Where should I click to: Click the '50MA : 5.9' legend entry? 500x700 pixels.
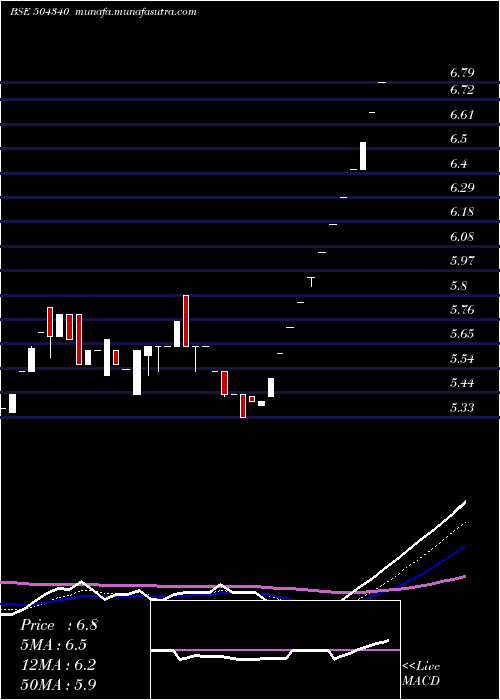[58, 684]
